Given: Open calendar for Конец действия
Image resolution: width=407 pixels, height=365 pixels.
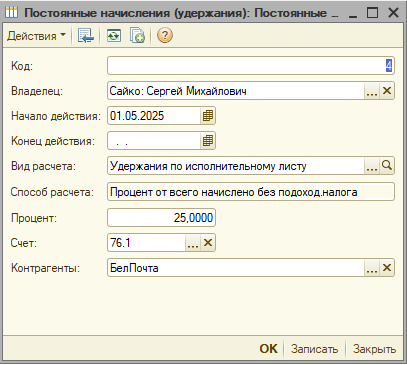Looking at the screenshot, I should pyautogui.click(x=208, y=141).
